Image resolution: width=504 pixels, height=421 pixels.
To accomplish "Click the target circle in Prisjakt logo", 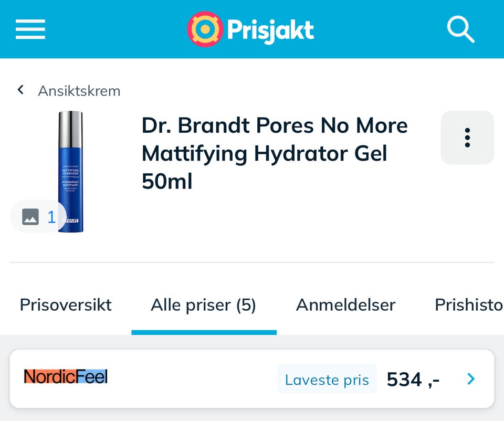I will (205, 29).
